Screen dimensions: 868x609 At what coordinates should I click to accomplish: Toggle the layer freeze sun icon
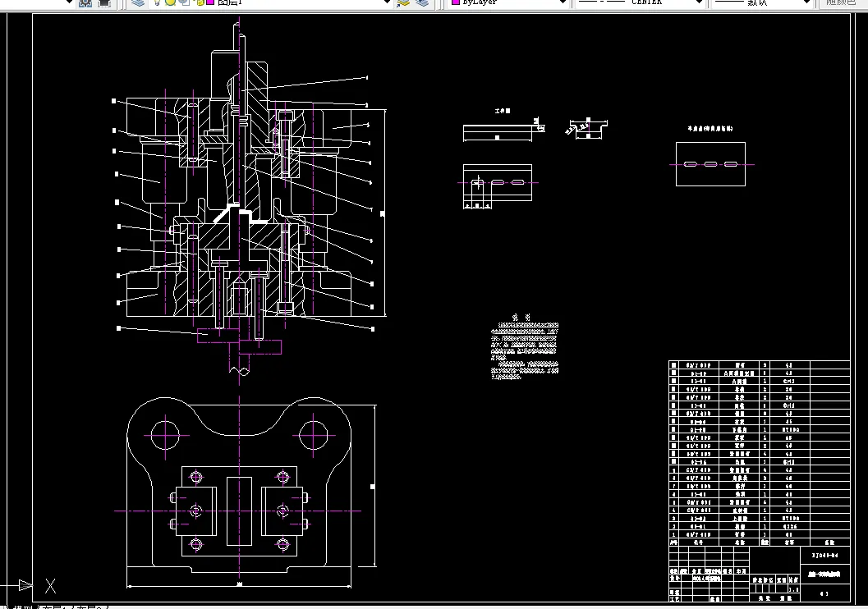pos(171,2)
